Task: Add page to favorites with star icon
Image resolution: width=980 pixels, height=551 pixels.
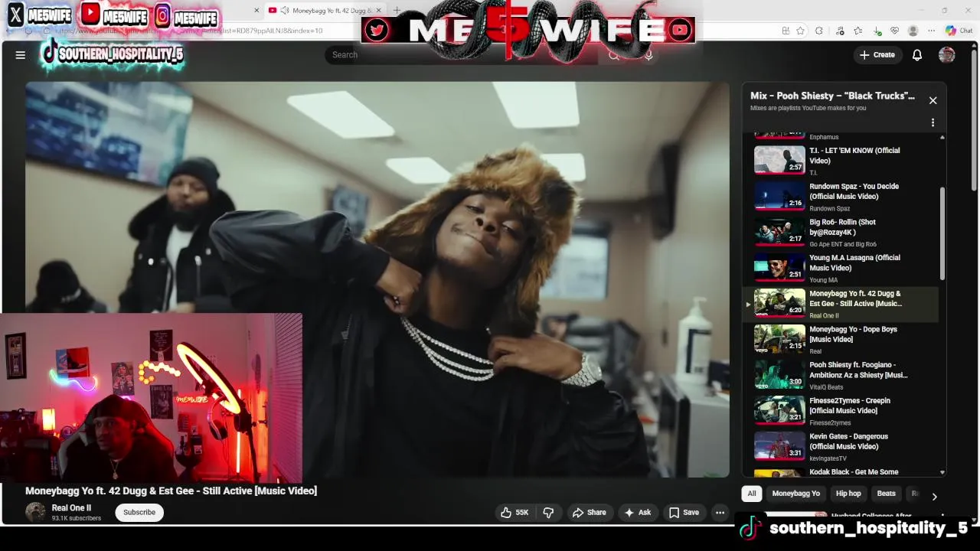Action: click(800, 31)
